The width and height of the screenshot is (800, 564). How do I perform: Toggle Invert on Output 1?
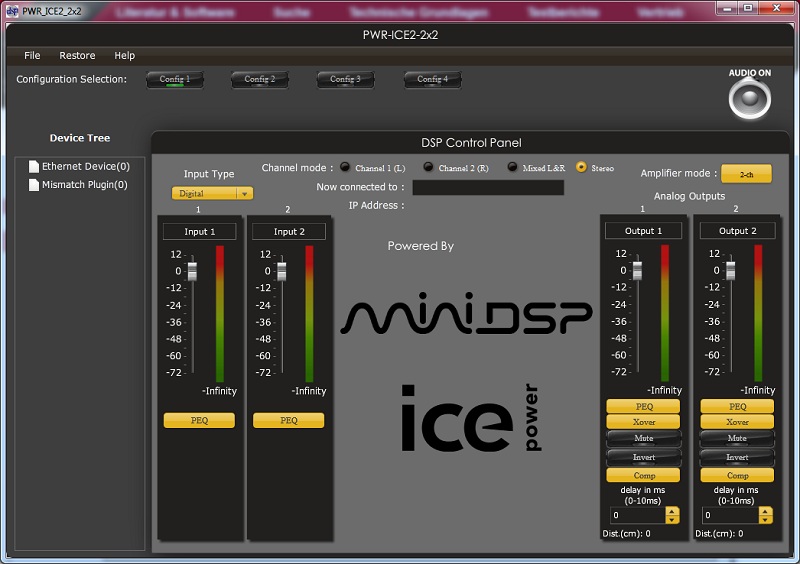tap(643, 458)
